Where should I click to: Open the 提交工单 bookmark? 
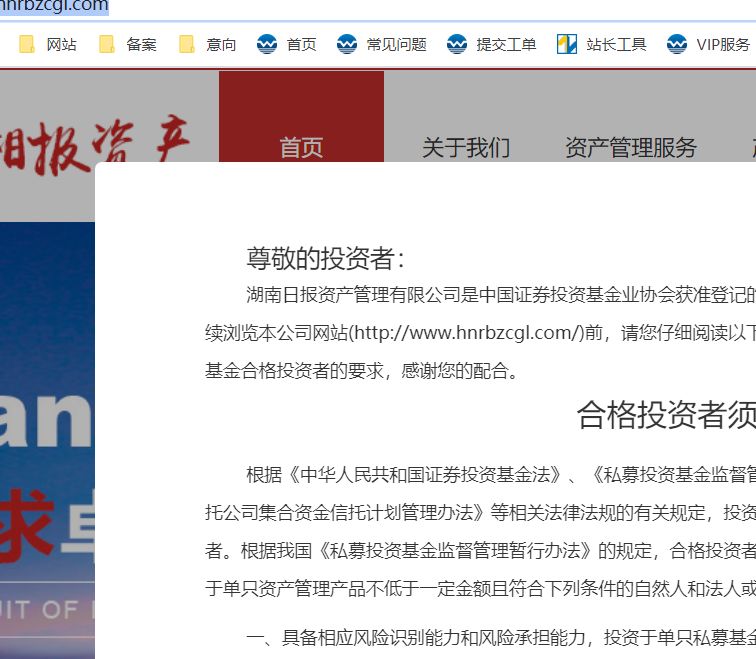pyautogui.click(x=492, y=44)
